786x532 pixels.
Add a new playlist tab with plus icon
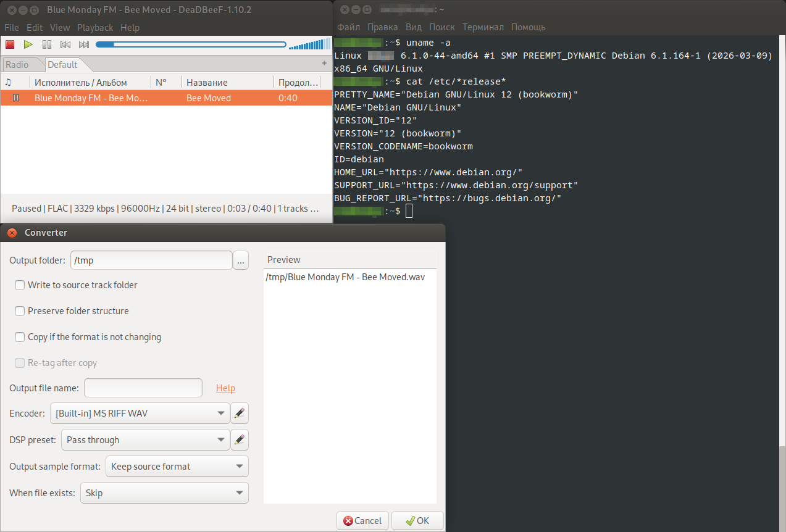tap(324, 64)
